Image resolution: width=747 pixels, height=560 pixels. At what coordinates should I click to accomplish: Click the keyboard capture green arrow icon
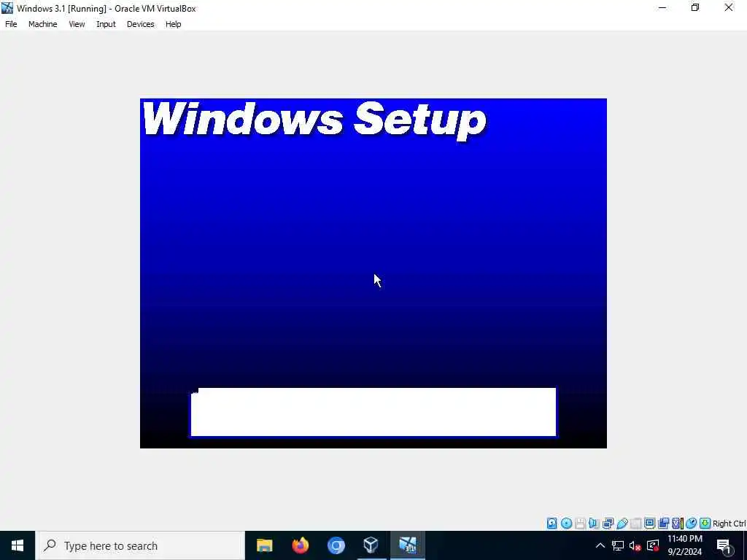point(705,524)
